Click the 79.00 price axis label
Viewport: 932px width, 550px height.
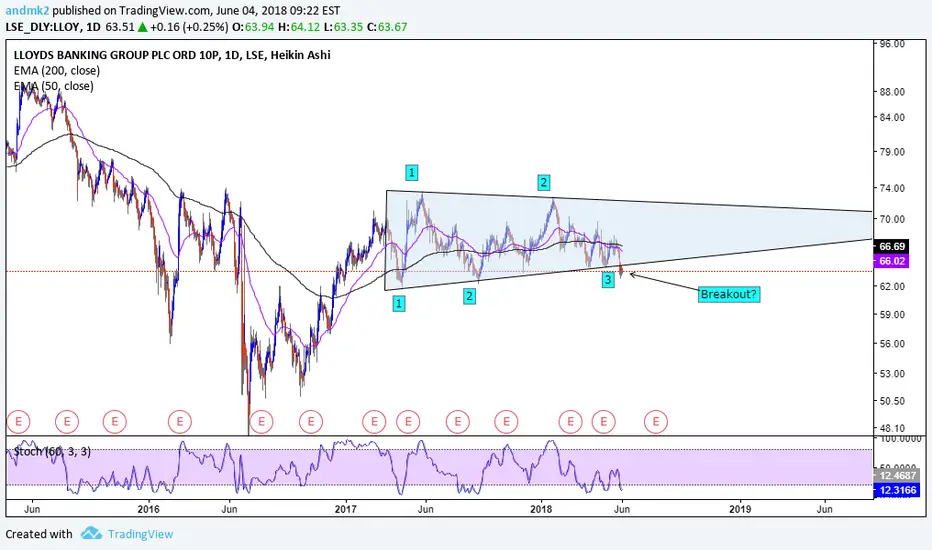892,152
